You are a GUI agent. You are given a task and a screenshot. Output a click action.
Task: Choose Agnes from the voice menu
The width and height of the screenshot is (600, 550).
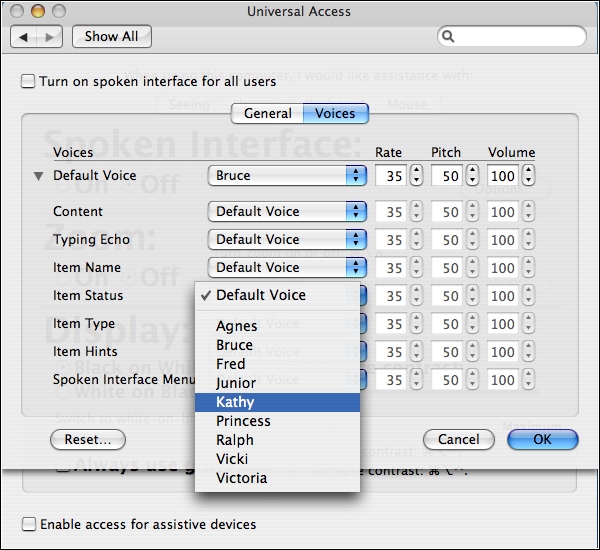(x=277, y=326)
